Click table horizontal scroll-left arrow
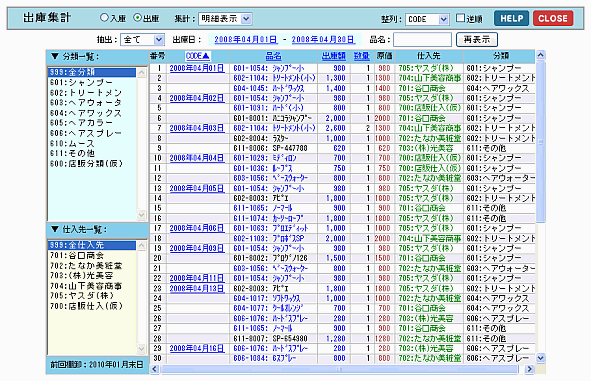This screenshot has height=381, width=591. [x=155, y=369]
